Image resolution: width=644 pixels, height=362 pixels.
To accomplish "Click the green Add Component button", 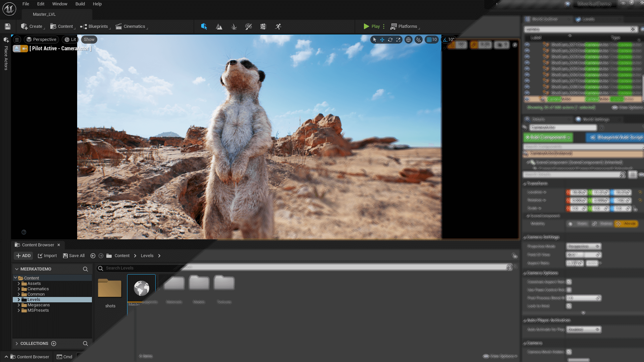I will (x=548, y=137).
